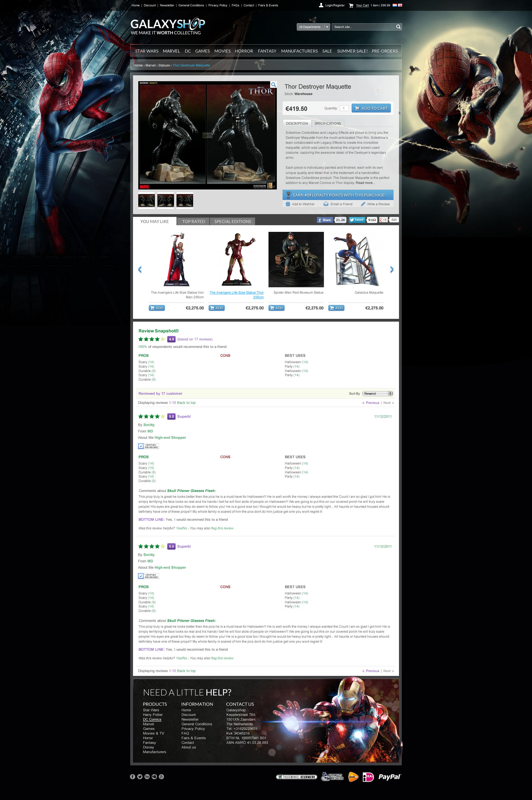The image size is (532, 800).
Task: Open Fairs & Events in top bar
Action: pyautogui.click(x=268, y=6)
